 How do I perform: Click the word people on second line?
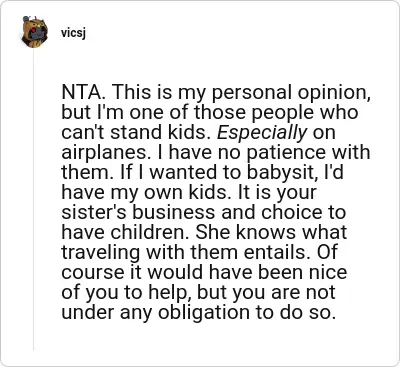coord(283,113)
